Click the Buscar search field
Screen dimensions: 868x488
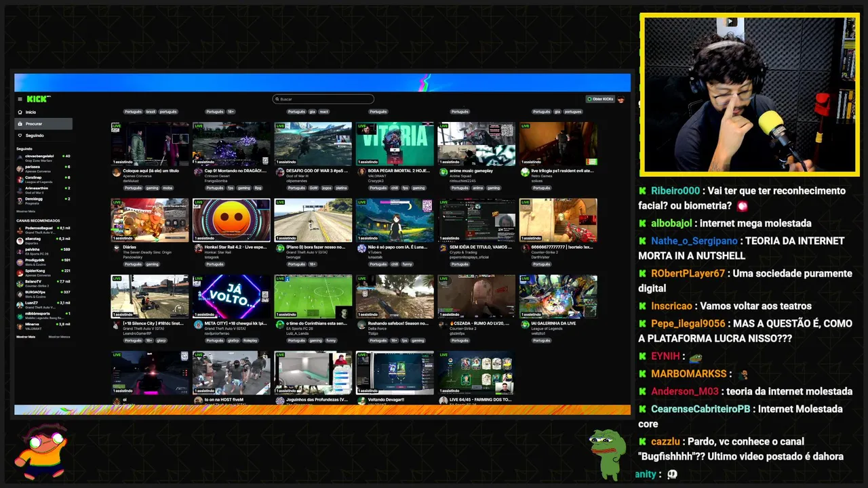tap(323, 99)
